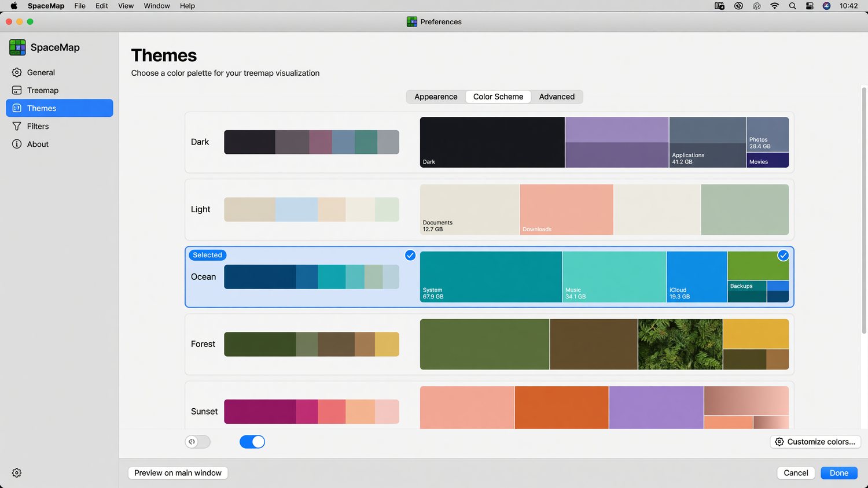This screenshot has height=488, width=868.
Task: Open the About info section
Action: tap(59, 144)
